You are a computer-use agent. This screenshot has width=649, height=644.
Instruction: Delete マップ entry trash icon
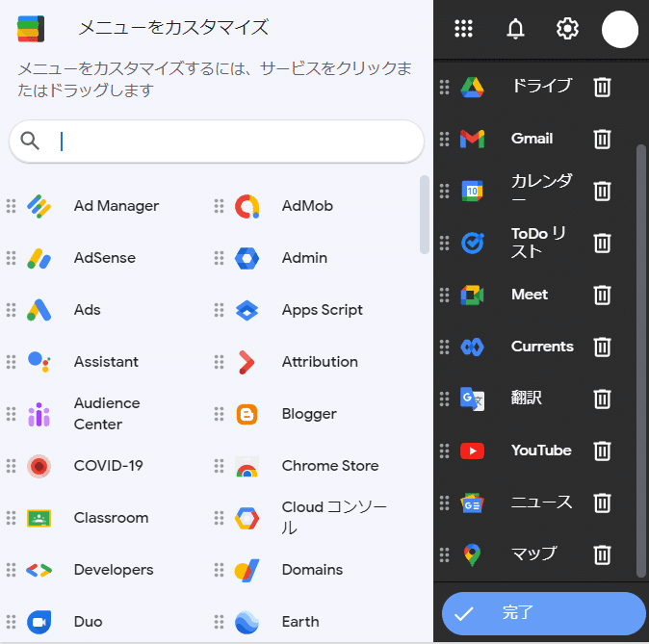[602, 555]
